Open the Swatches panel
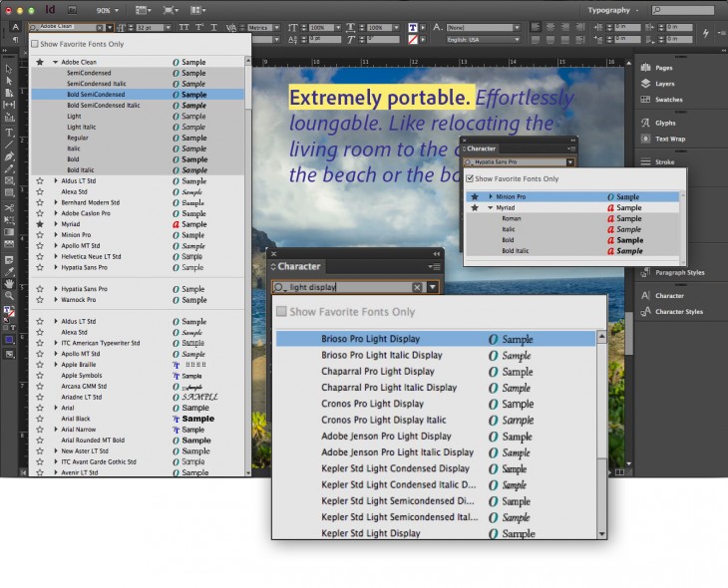The height and width of the screenshot is (588, 728). pyautogui.click(x=662, y=100)
